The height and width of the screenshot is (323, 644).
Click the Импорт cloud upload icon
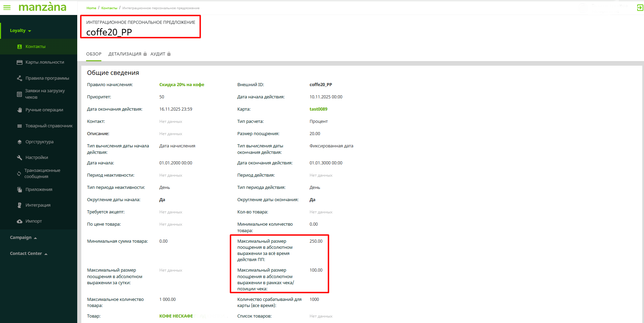pos(19,221)
